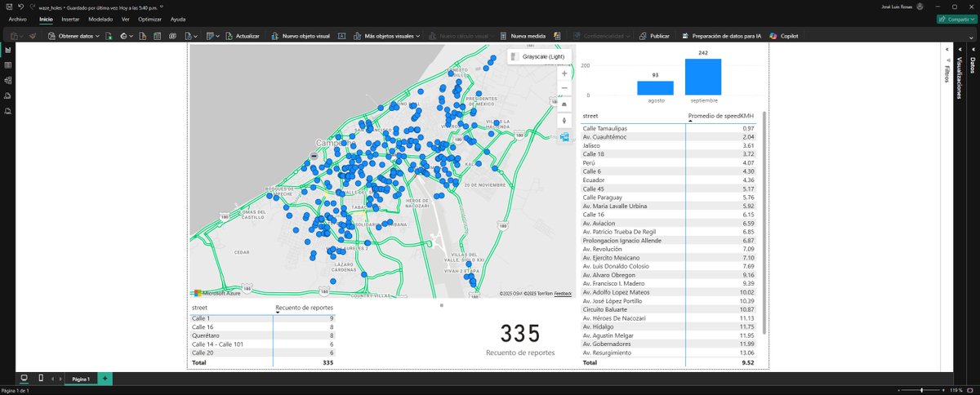Switch to mobile layout icon
This screenshot has width=980, height=395.
[41, 379]
